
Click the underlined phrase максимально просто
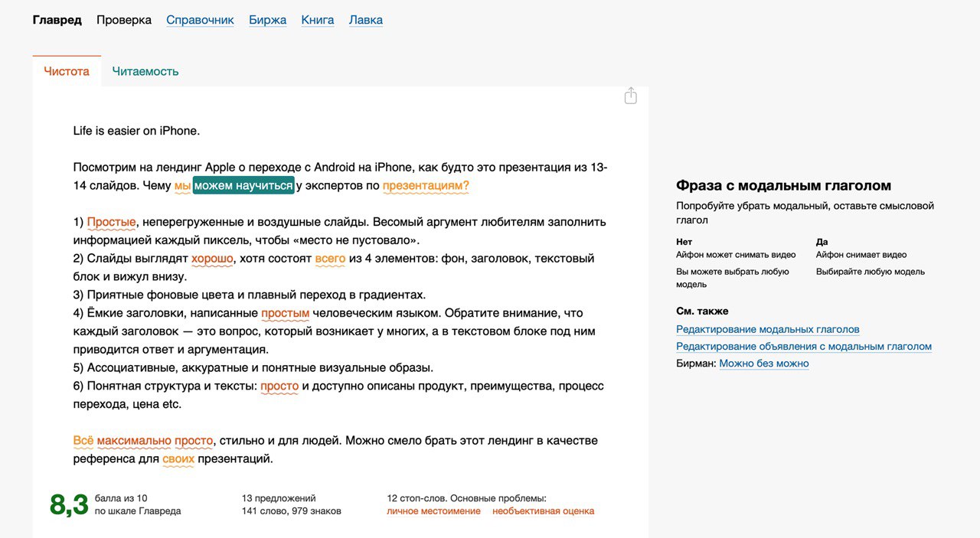(155, 441)
